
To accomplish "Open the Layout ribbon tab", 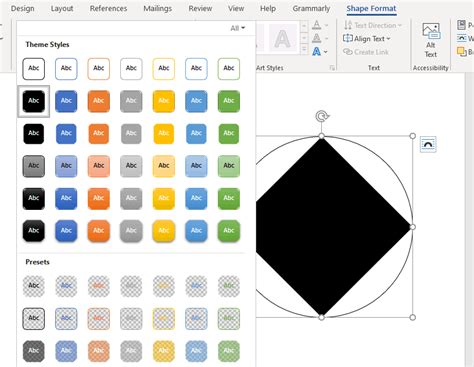I will (x=62, y=8).
